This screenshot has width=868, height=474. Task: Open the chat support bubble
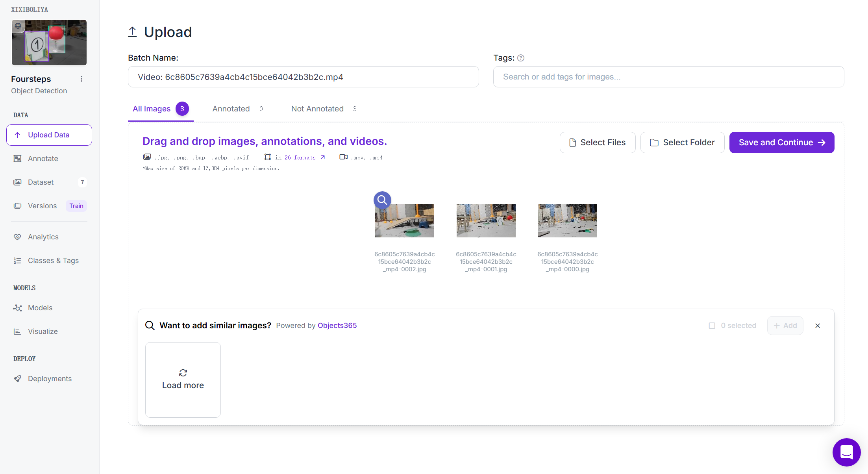coord(846,452)
